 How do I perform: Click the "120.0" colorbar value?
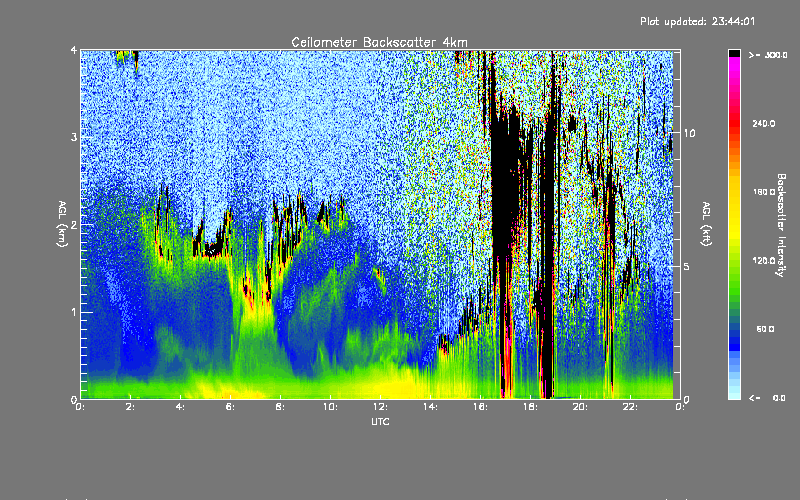[x=764, y=260]
